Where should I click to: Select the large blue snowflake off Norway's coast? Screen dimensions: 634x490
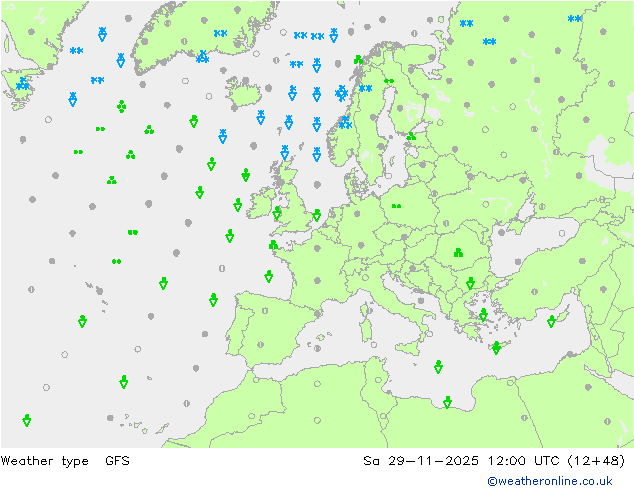point(342,93)
